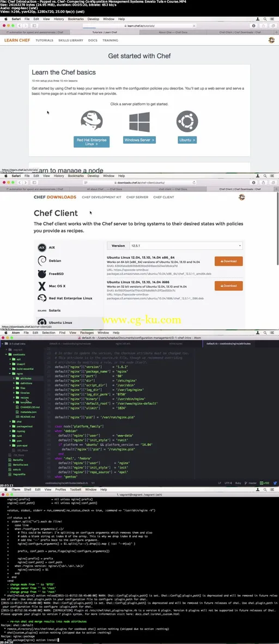Click the Chef avatar icon on Learn Chef page
The height and width of the screenshot is (644, 279).
271,40
